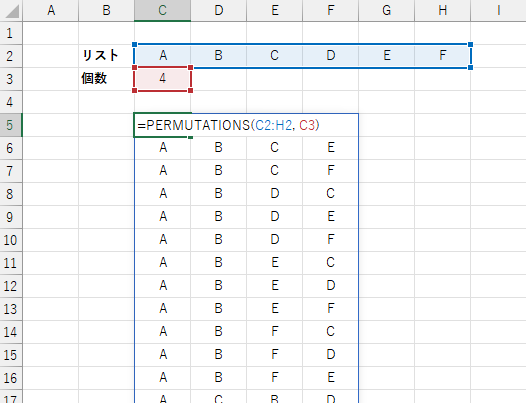
Task: Click cell E11 containing E
Action: click(275, 263)
